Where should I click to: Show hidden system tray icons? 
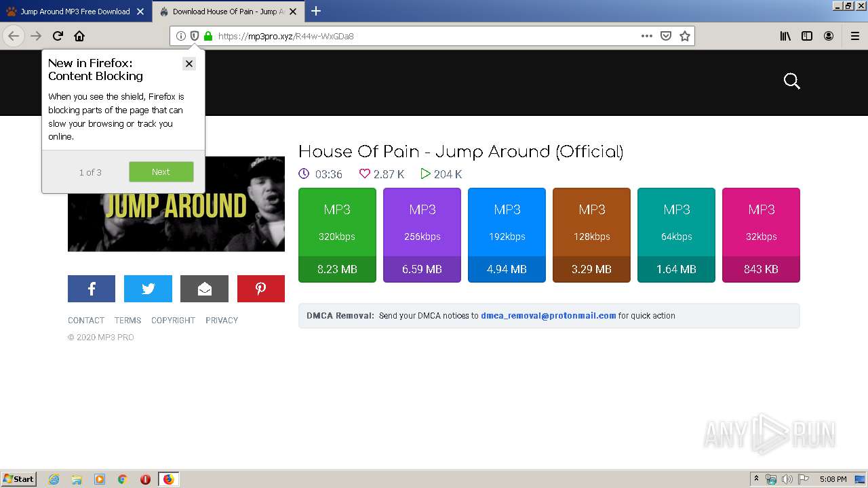757,479
